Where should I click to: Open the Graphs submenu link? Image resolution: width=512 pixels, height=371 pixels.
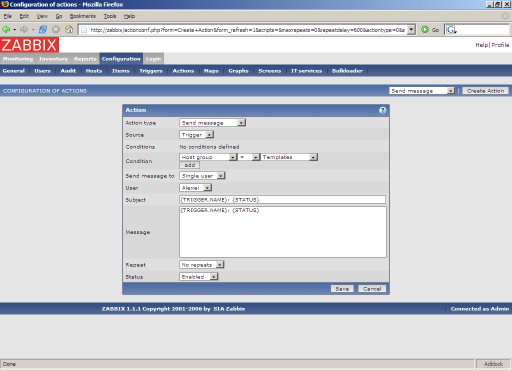tap(238, 71)
